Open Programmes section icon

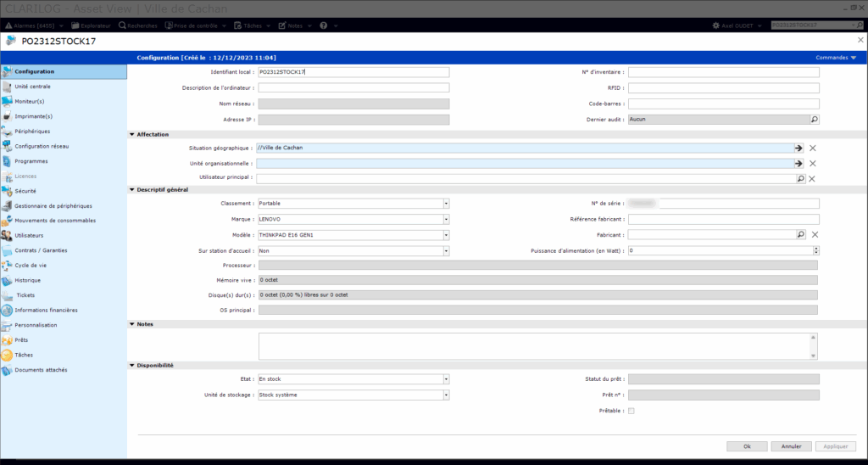(7, 161)
